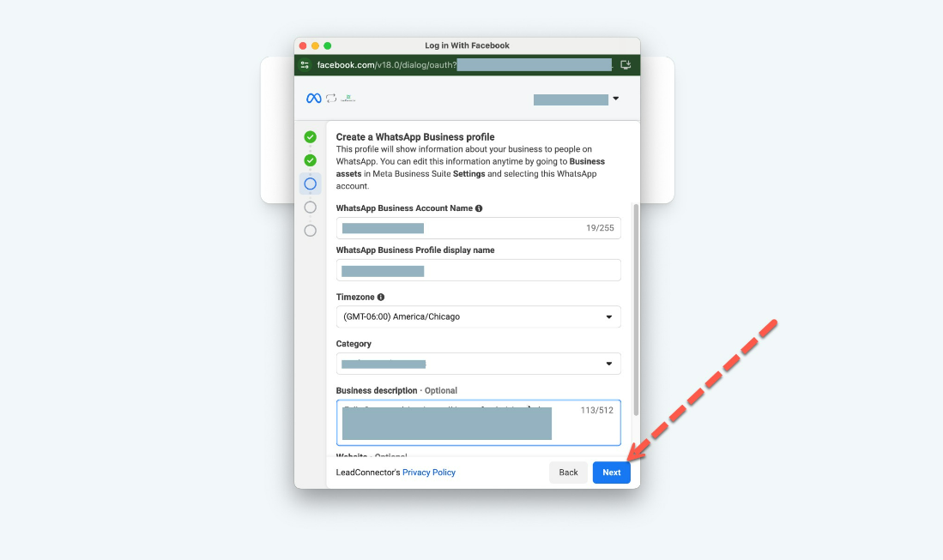Open account switcher dropdown arrow at top
943x560 pixels.
[615, 99]
